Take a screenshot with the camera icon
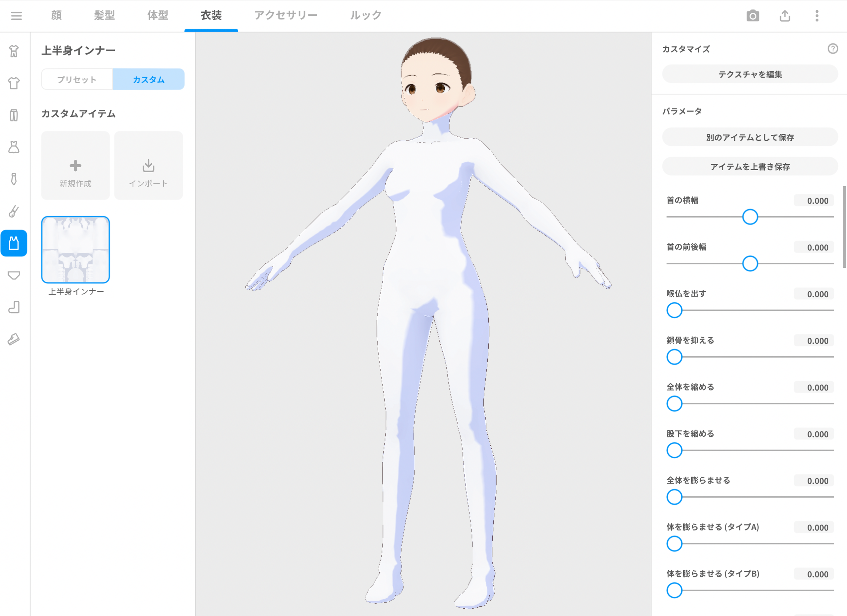 click(753, 16)
